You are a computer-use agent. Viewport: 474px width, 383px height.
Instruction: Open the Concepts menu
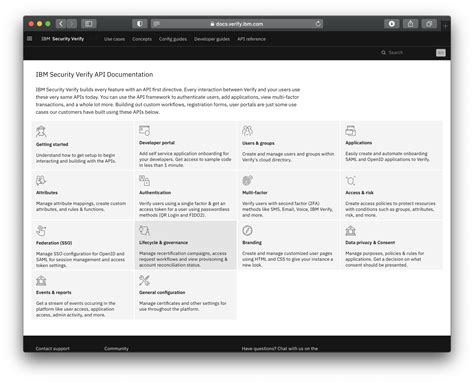pyautogui.click(x=142, y=39)
